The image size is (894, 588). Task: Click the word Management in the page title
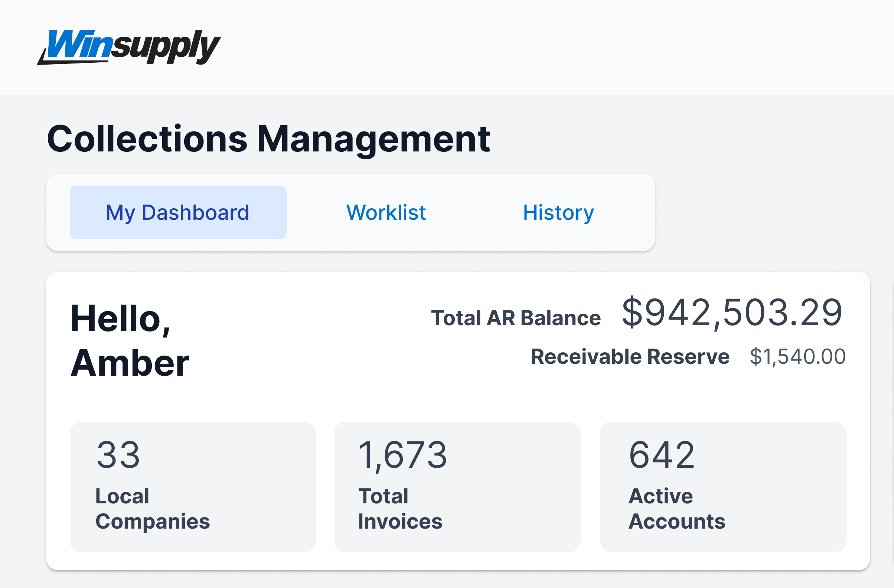click(x=373, y=139)
